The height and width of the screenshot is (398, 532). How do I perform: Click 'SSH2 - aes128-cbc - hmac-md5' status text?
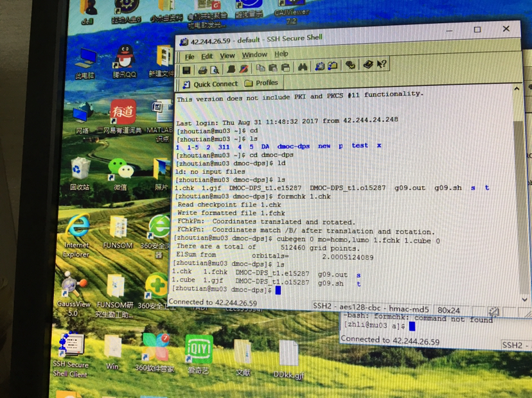(x=371, y=308)
